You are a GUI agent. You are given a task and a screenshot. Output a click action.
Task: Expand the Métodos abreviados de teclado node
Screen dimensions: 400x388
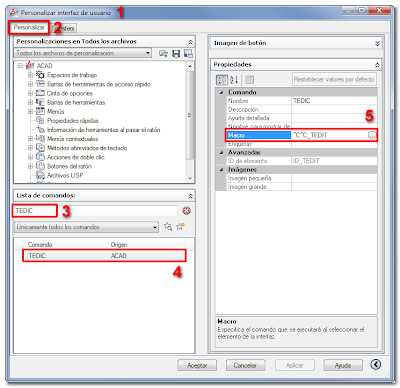(30, 148)
